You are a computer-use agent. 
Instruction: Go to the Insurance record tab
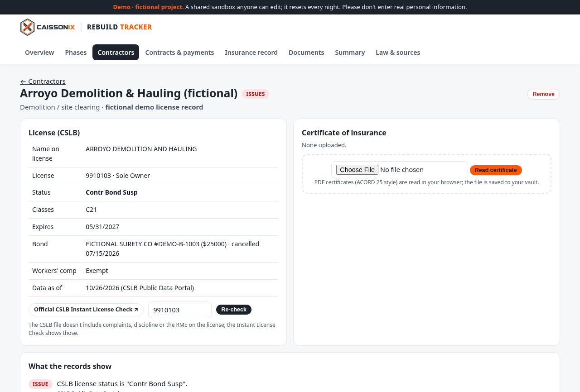[x=251, y=53]
